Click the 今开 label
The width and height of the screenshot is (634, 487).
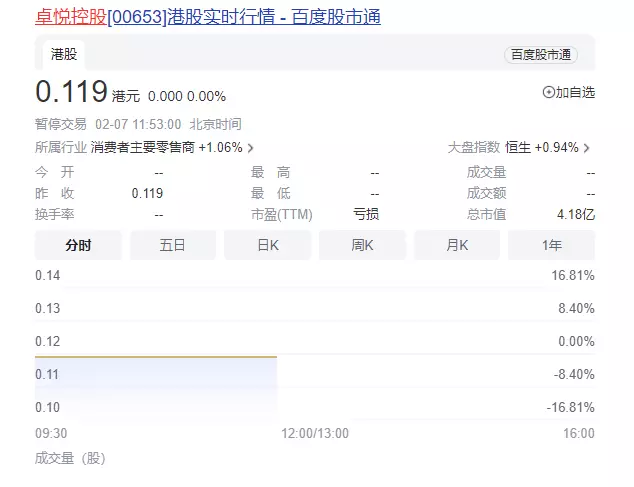pos(55,172)
